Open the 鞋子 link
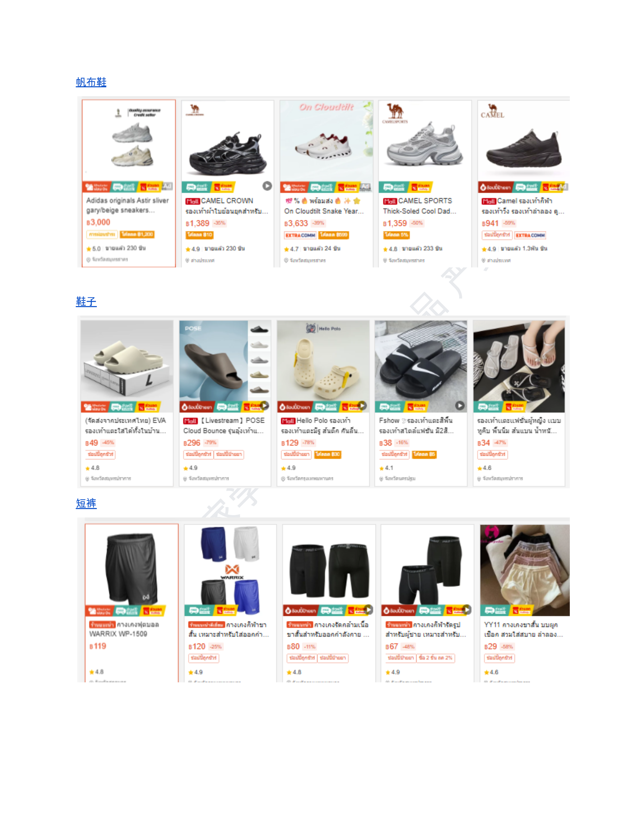The height and width of the screenshot is (833, 644). pyautogui.click(x=86, y=301)
